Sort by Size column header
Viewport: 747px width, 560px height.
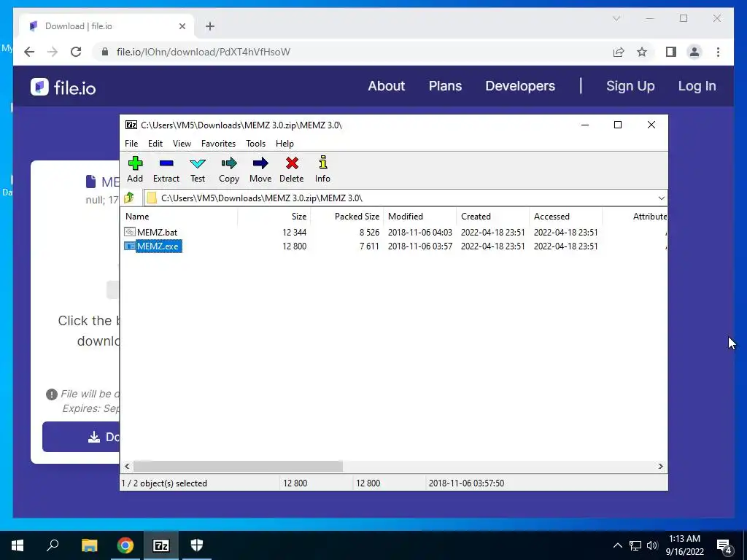(x=274, y=216)
